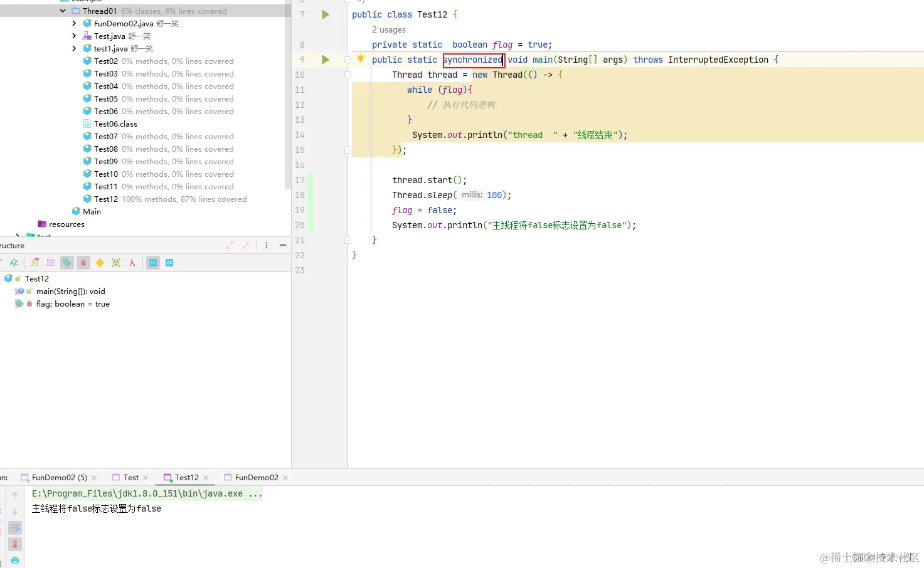This screenshot has width=924, height=568.
Task: Collapse main method fold on line 9
Action: coord(348,60)
